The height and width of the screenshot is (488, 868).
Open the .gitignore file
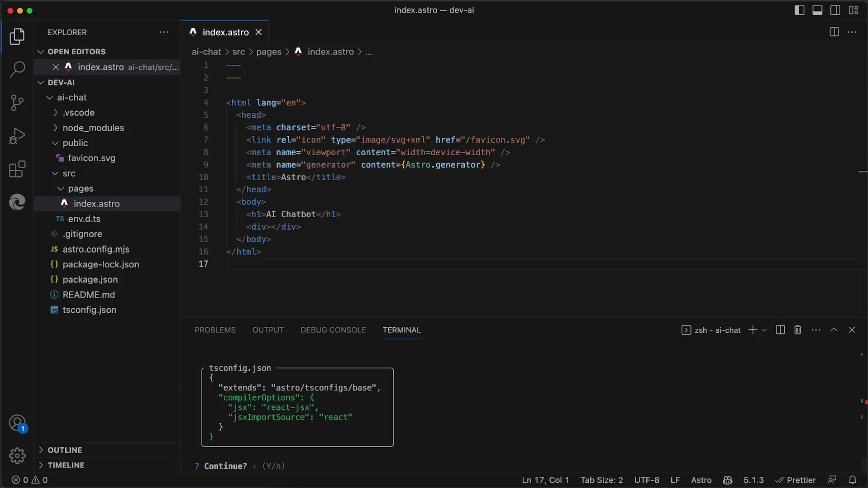point(107,234)
